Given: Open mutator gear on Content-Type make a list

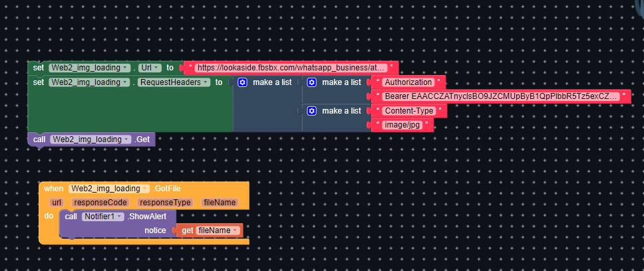Looking at the screenshot, I should pos(312,111).
